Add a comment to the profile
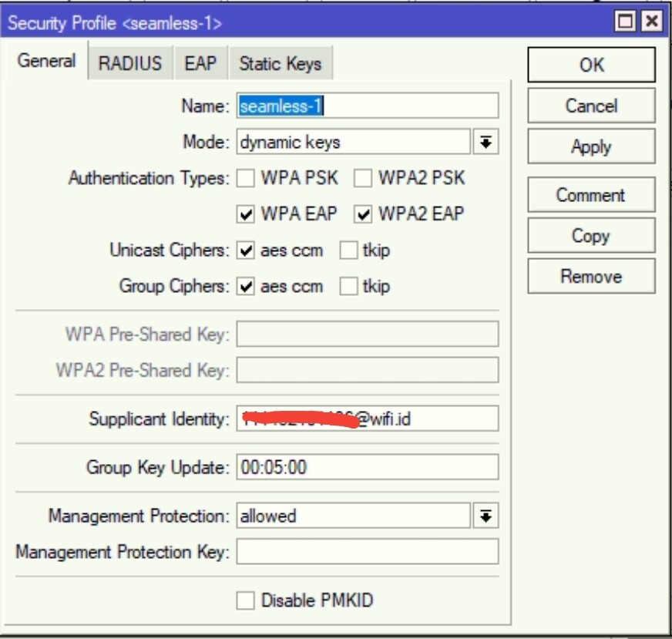 pos(591,195)
